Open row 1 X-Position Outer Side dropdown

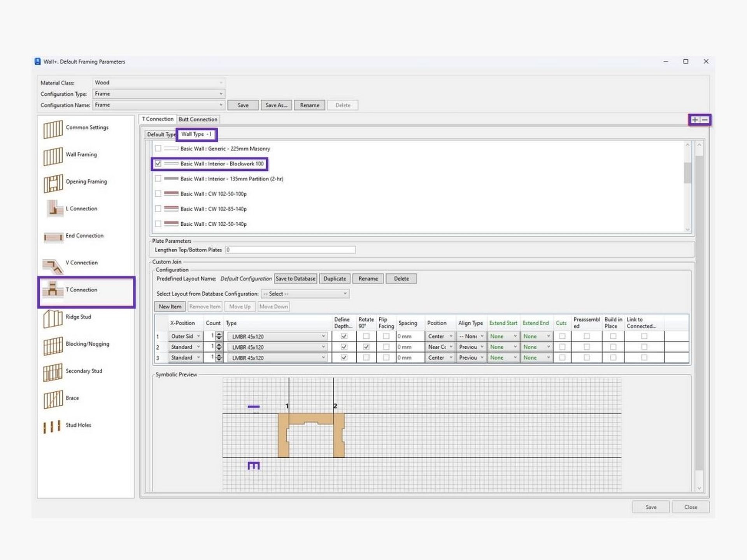coord(185,336)
